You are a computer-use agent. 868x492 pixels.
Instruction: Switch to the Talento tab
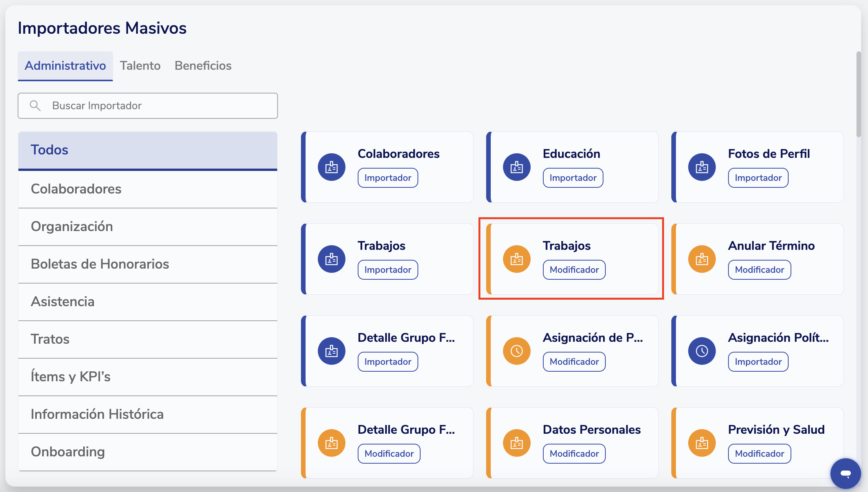coord(140,66)
